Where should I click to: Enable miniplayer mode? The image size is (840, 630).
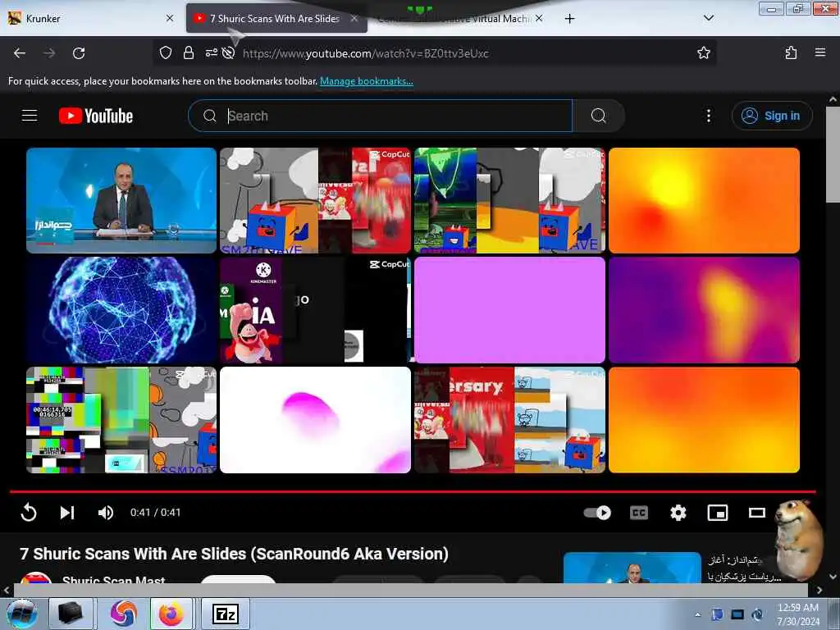[x=717, y=513]
